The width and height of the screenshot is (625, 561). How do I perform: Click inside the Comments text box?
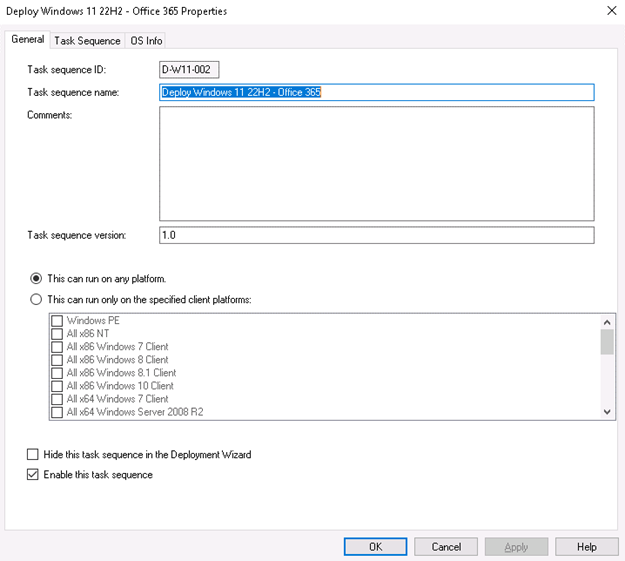376,163
